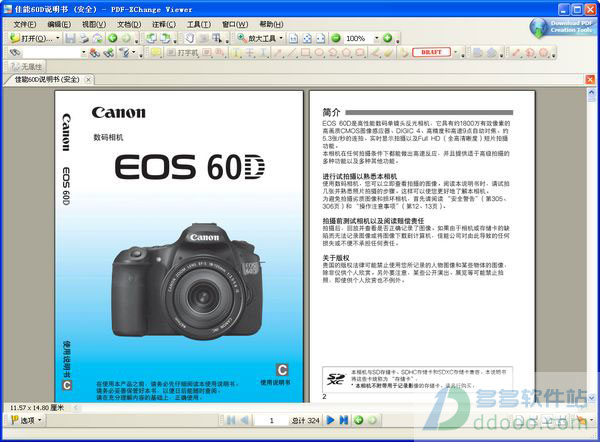Select the cloud annotation tool

360,53
